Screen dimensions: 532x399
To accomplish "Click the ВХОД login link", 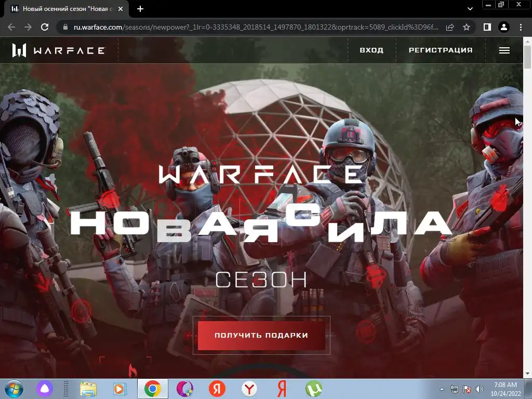I will pos(371,50).
